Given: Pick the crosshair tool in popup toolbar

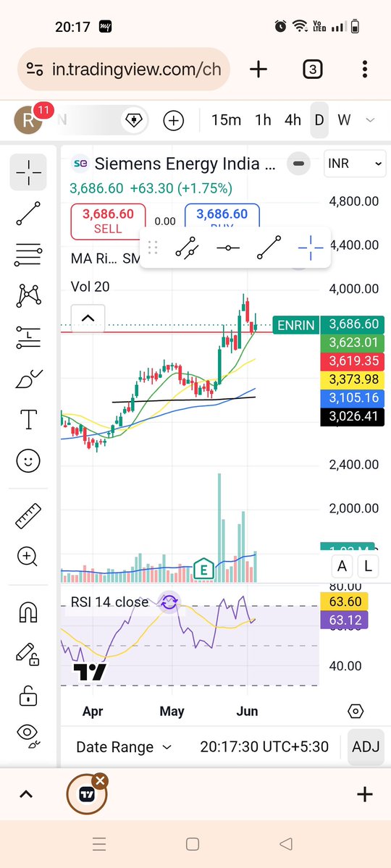Looking at the screenshot, I should 310,248.
